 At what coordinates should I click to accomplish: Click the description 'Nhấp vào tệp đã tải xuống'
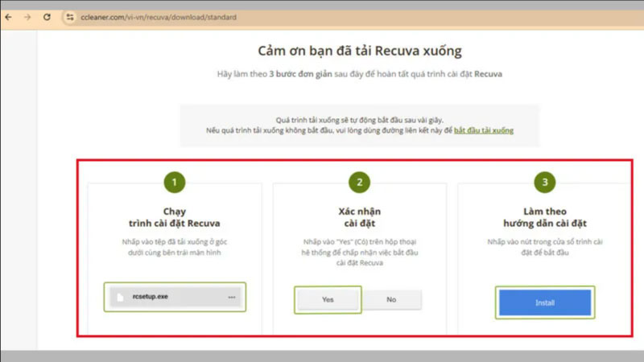(175, 247)
